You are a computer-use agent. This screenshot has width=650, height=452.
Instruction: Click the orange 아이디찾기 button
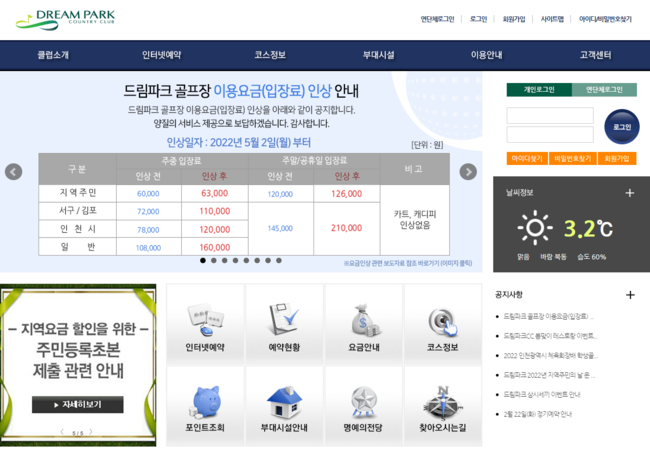click(x=527, y=158)
